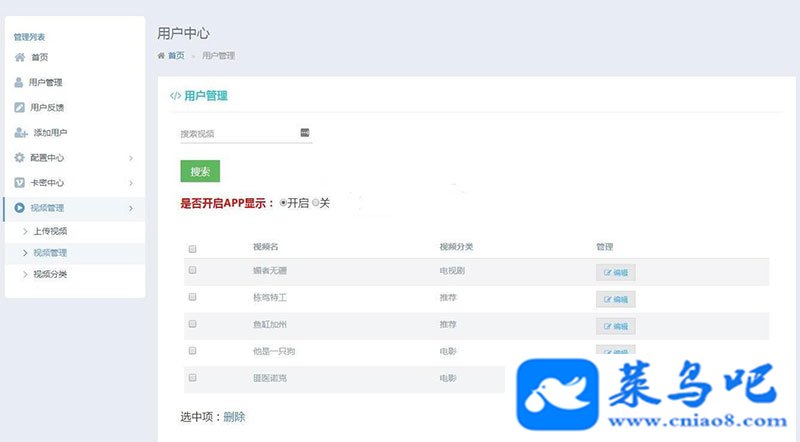The width and height of the screenshot is (800, 442).
Task: Click the gear icon beside 配置中心
Action: 19,158
